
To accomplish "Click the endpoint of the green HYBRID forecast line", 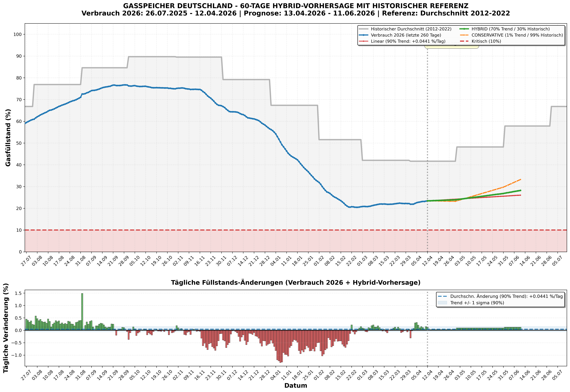I will click(x=520, y=190).
